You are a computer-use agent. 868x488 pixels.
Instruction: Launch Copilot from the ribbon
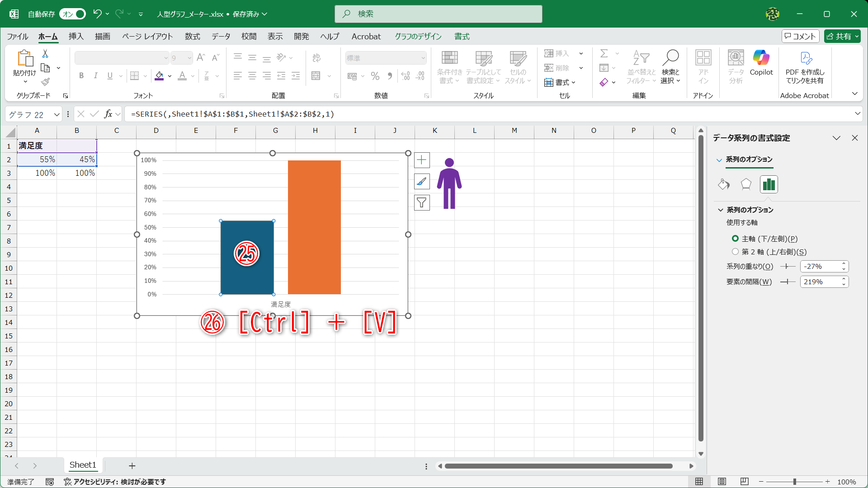pos(761,66)
